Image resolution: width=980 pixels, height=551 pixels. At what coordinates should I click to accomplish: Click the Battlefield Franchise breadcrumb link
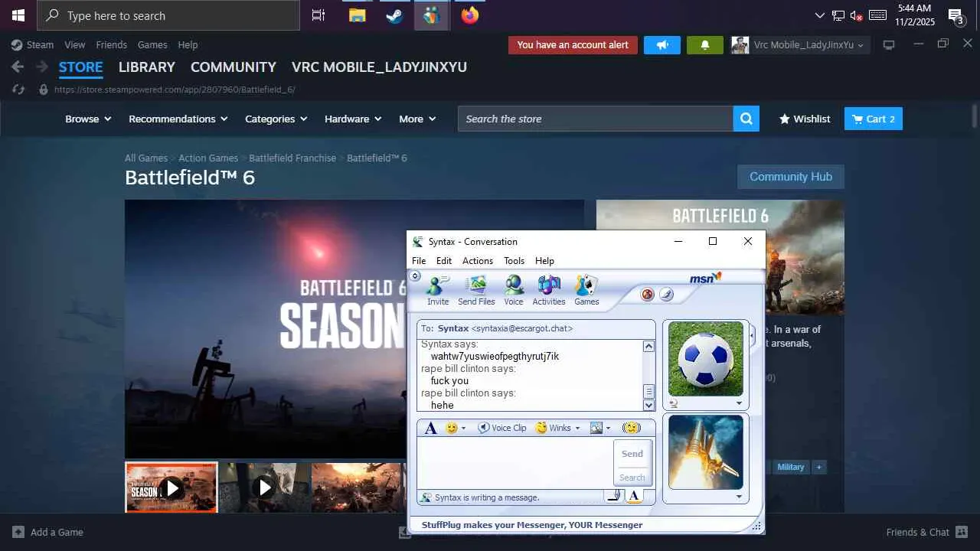(x=292, y=158)
